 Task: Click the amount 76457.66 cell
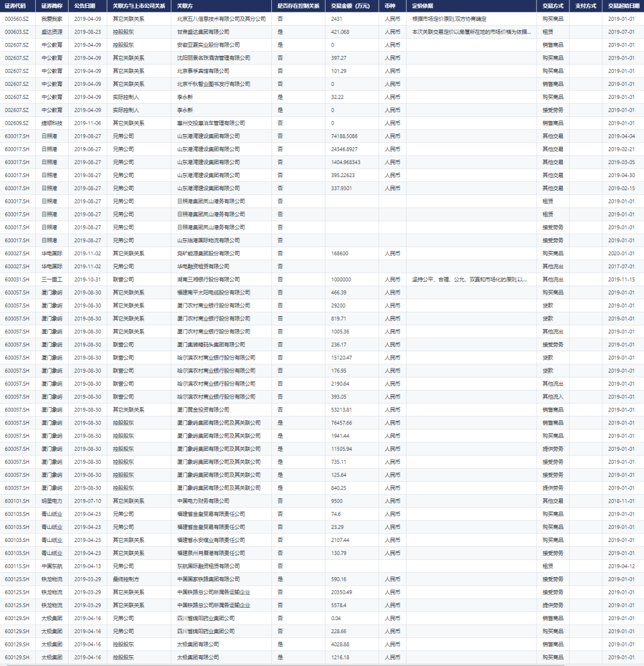point(342,423)
